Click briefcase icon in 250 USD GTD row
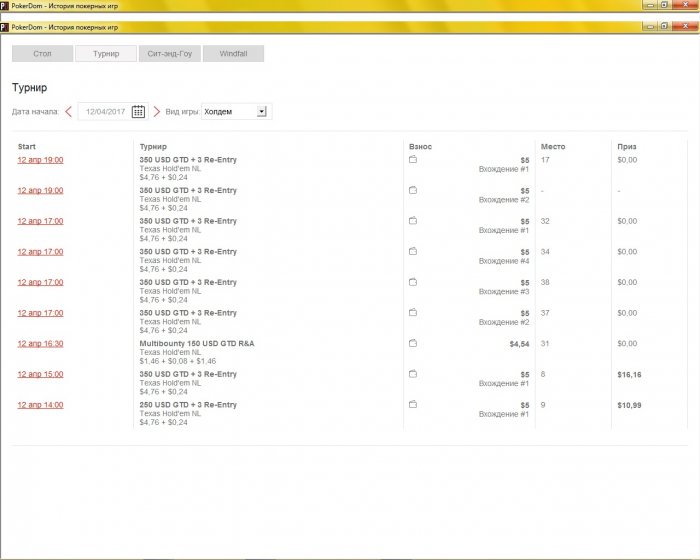The width and height of the screenshot is (700, 560). [x=413, y=405]
